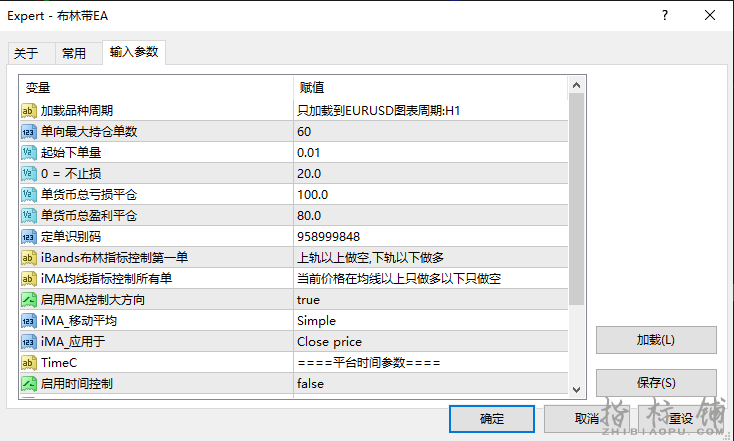Select the 起始下单量 variable name

(71, 153)
